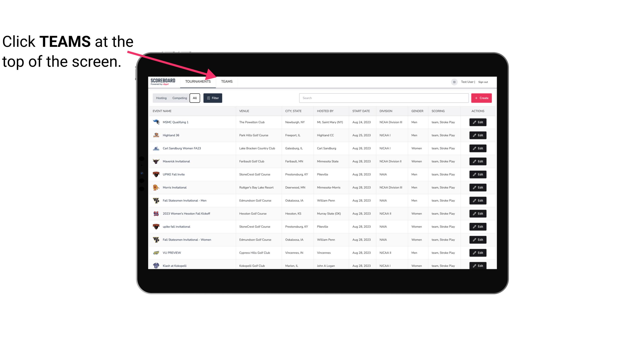Toggle the Competing filter button
Screen dimensions: 644x346
[179, 98]
